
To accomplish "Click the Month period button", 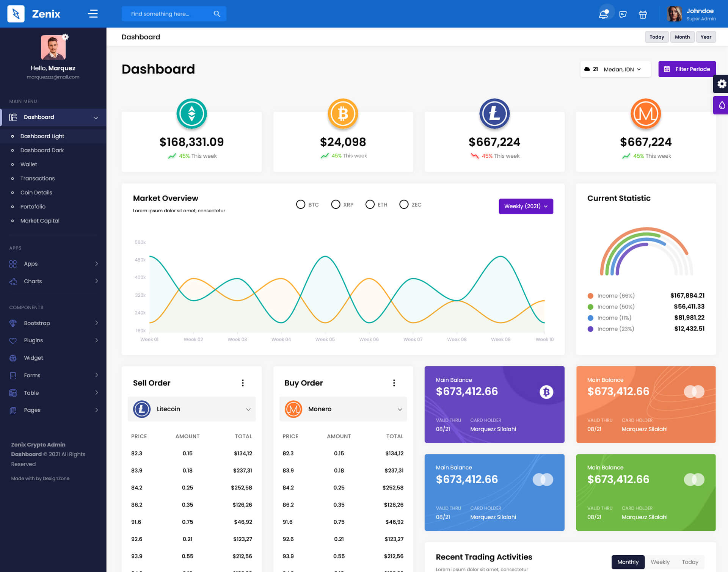I will pyautogui.click(x=682, y=37).
